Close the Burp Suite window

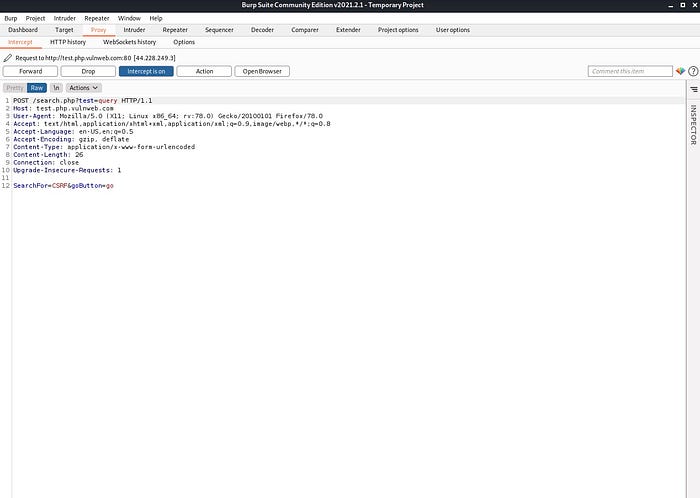(x=695, y=5)
